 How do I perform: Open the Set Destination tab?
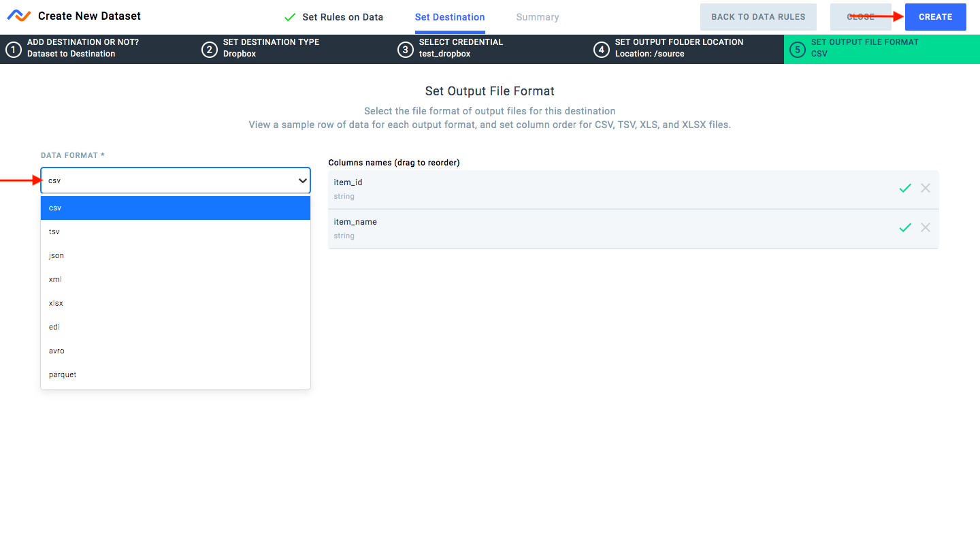(x=450, y=17)
